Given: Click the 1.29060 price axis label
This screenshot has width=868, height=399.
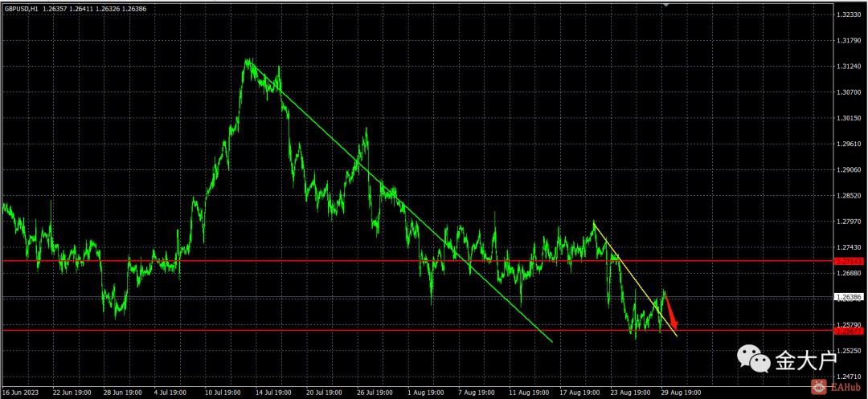Looking at the screenshot, I should point(849,169).
